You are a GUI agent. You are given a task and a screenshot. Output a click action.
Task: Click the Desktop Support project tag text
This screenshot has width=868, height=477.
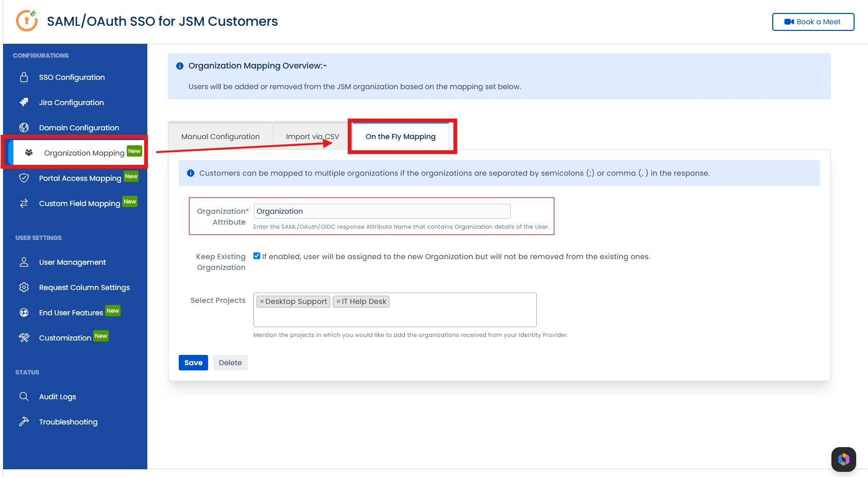pyautogui.click(x=296, y=301)
